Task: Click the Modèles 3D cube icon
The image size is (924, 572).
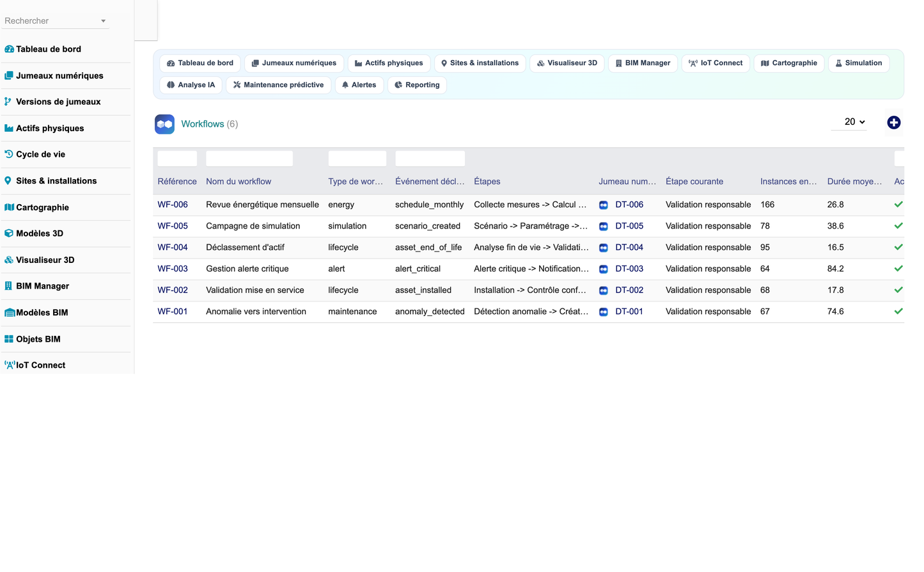Action: 9,234
